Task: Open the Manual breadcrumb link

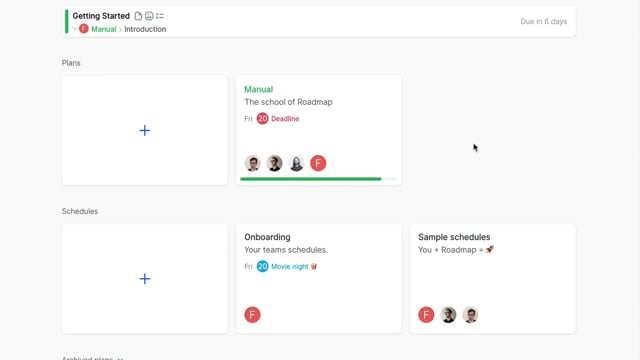Action: [104, 29]
